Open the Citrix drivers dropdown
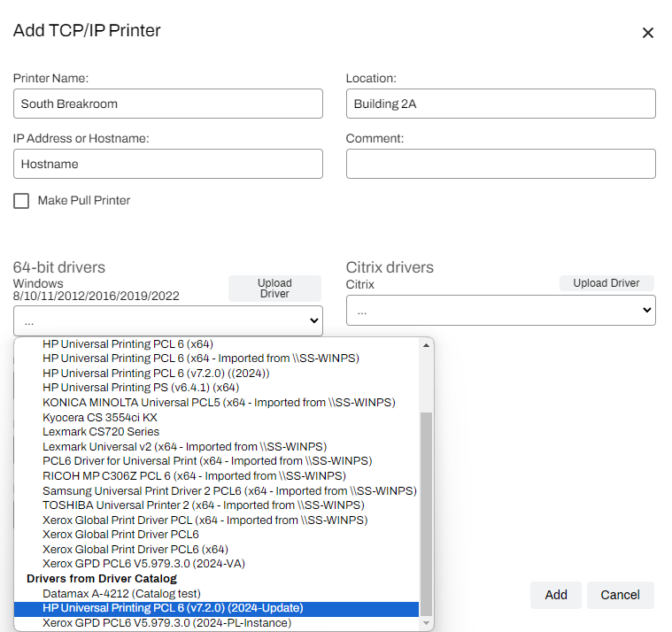Viewport: 672px width, 632px height. [500, 310]
